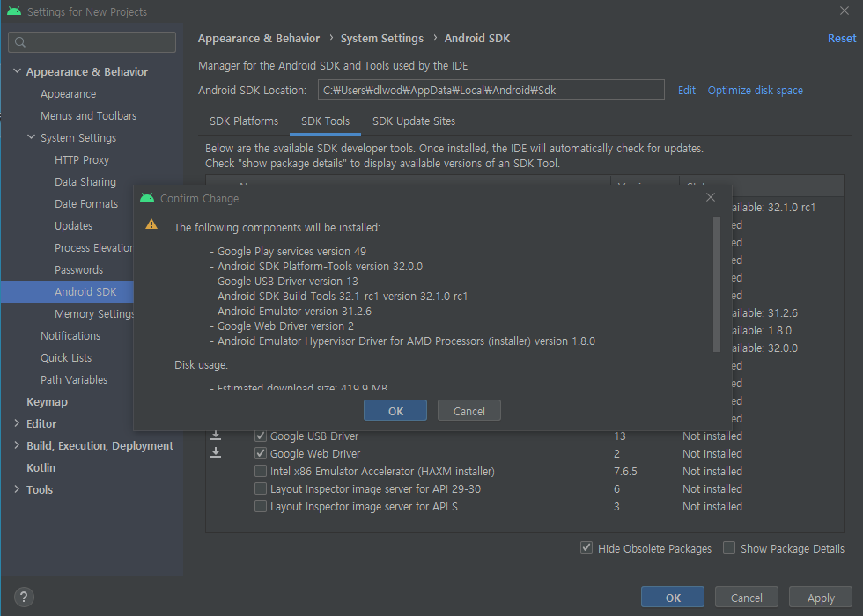This screenshot has height=616, width=863.
Task: Click Layout Inspector API S row name
Action: coord(364,507)
